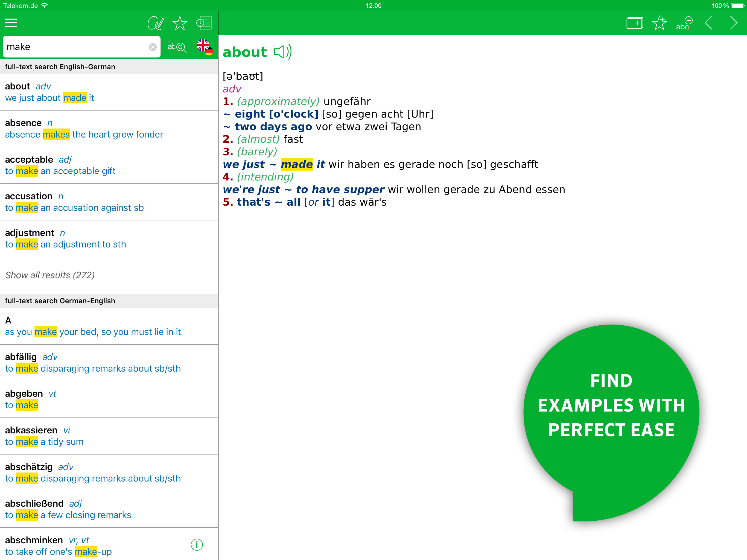747x560 pixels.
Task: Play pronunciation of 'about'
Action: coord(283,52)
